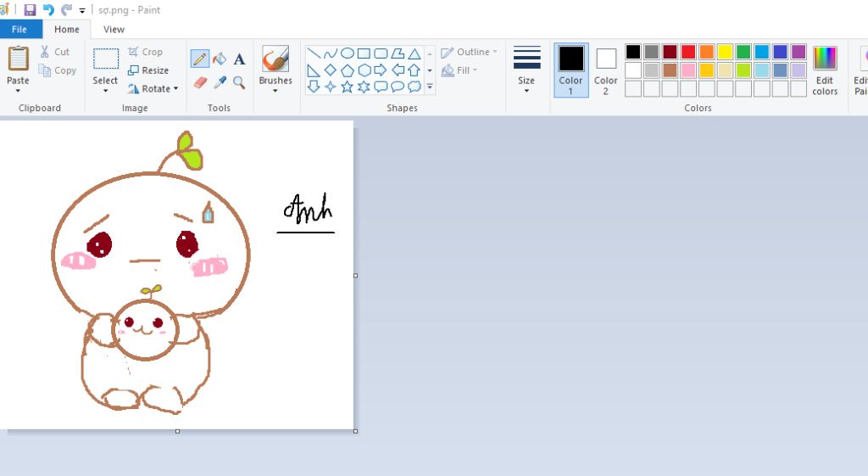
Task: Select the Right triangle shape
Action: click(x=314, y=70)
